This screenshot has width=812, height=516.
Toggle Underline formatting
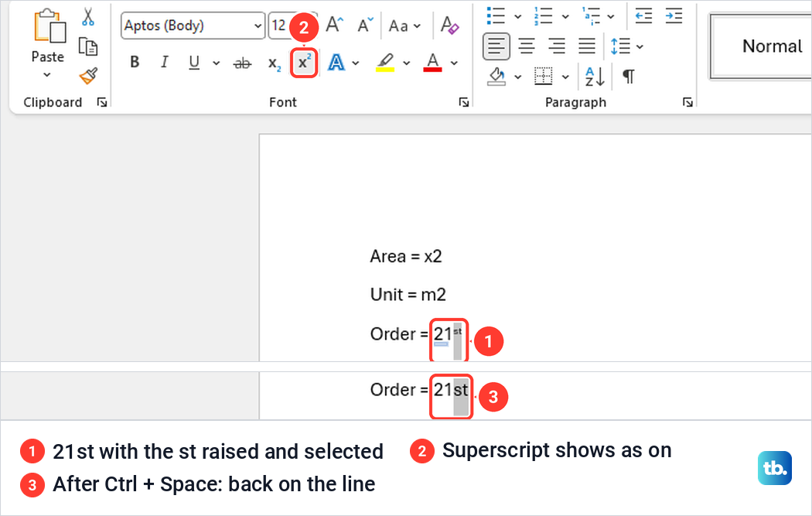pyautogui.click(x=194, y=63)
